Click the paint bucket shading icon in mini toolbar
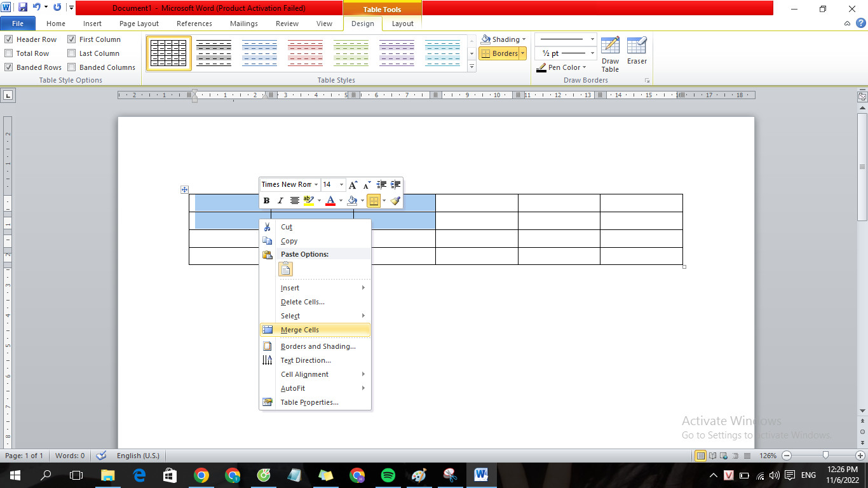Viewport: 868px width, 488px height. [352, 201]
